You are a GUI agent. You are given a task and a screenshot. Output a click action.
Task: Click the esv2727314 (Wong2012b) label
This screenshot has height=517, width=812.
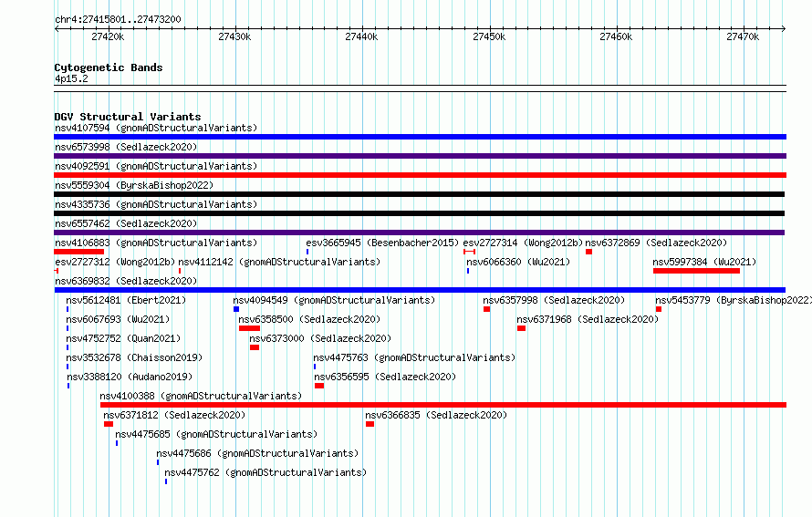tap(523, 243)
